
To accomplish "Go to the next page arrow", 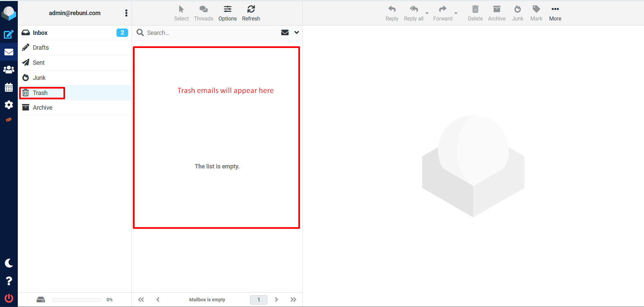I will [x=276, y=300].
